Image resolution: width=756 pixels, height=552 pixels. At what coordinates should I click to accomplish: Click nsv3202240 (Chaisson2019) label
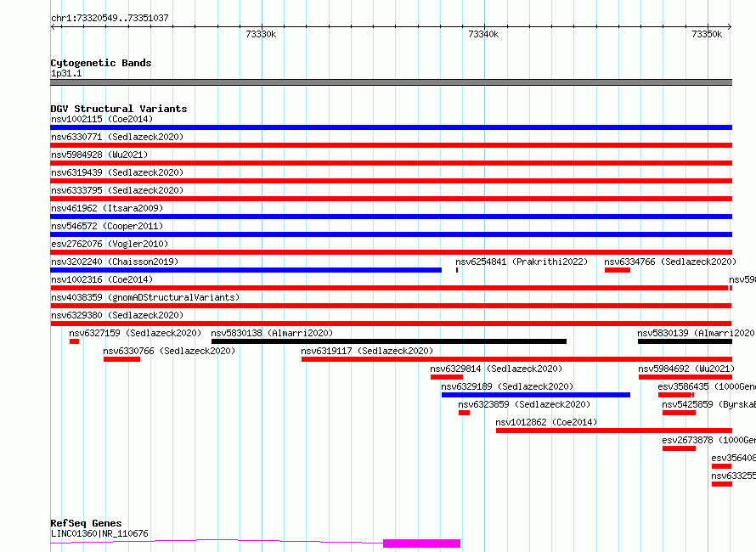click(115, 262)
